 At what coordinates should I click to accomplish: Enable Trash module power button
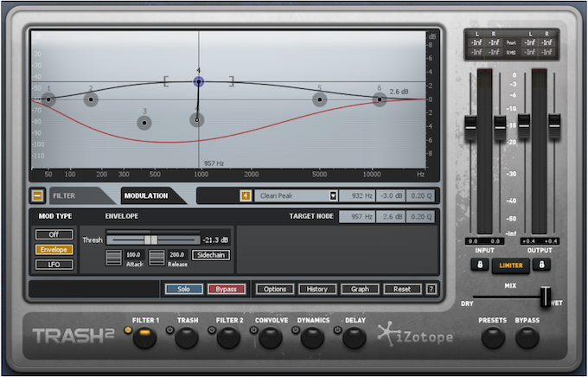pyautogui.click(x=170, y=330)
